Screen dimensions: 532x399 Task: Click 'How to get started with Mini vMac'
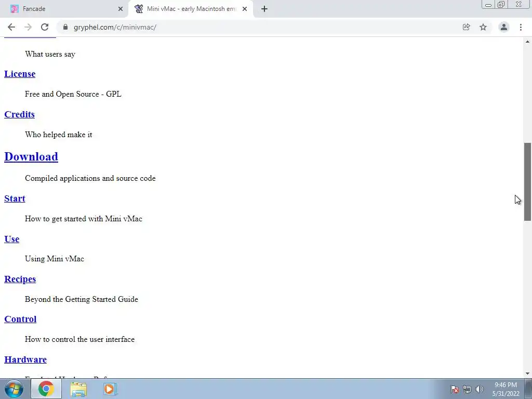click(x=84, y=219)
